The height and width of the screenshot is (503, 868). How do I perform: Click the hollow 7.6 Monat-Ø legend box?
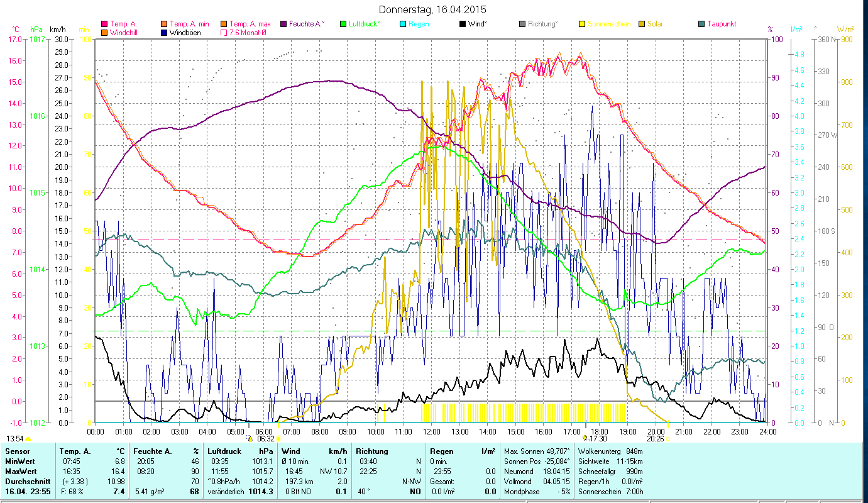pyautogui.click(x=224, y=32)
